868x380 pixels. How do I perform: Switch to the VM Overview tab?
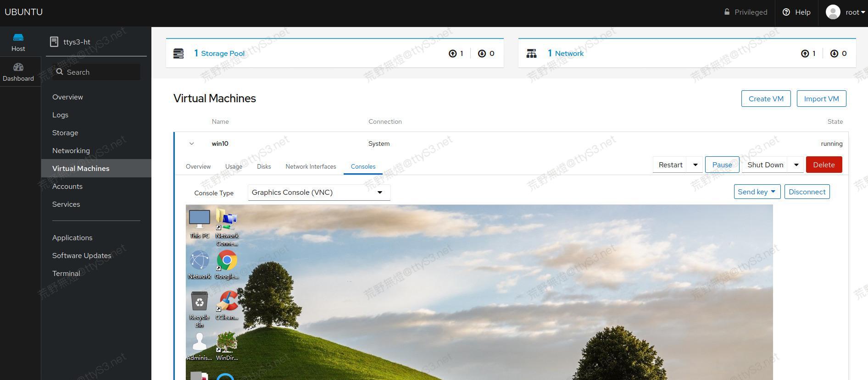point(198,166)
